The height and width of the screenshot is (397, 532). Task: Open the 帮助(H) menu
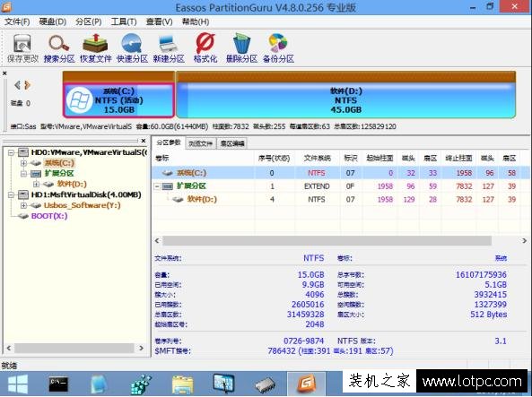(x=196, y=22)
